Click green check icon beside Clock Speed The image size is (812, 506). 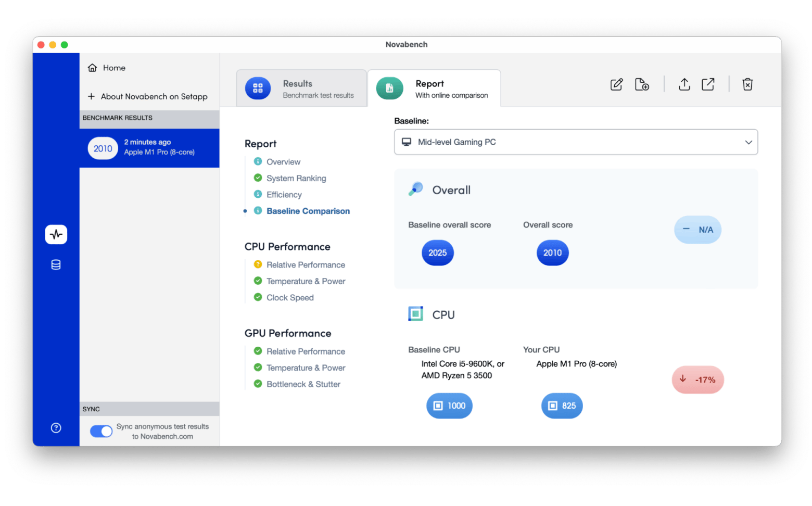pos(258,297)
